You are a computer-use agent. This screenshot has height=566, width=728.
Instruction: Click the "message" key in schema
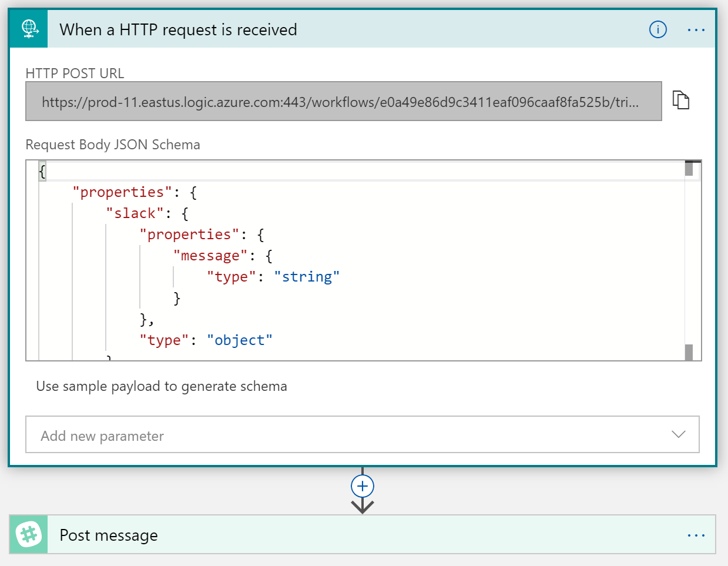211,256
